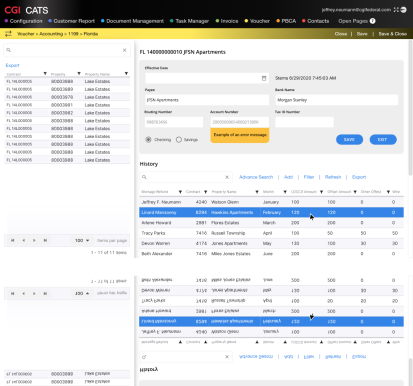
Task: Open the LOCCS Amount column filter
Action: pyautogui.click(x=322, y=192)
